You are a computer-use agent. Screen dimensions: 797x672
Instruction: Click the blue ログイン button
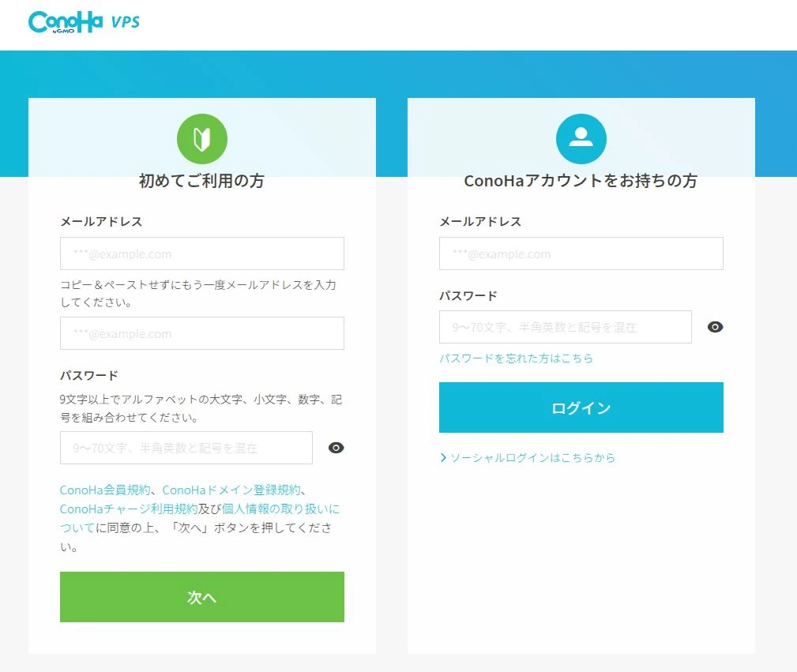point(581,407)
